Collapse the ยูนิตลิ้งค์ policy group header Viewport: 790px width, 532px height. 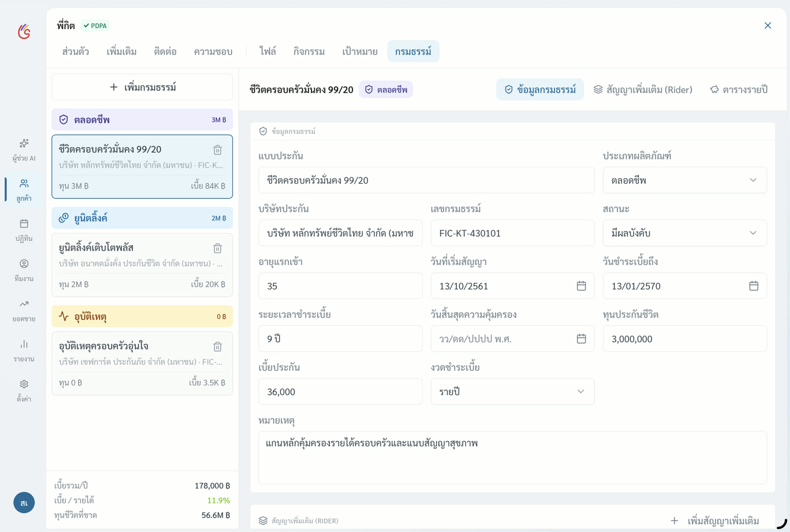(142, 218)
